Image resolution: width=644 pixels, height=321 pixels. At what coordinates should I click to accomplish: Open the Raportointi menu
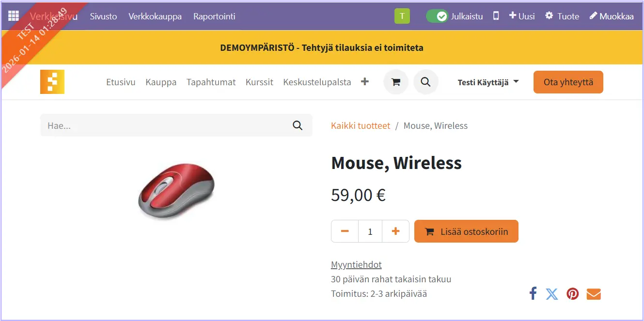(x=214, y=16)
